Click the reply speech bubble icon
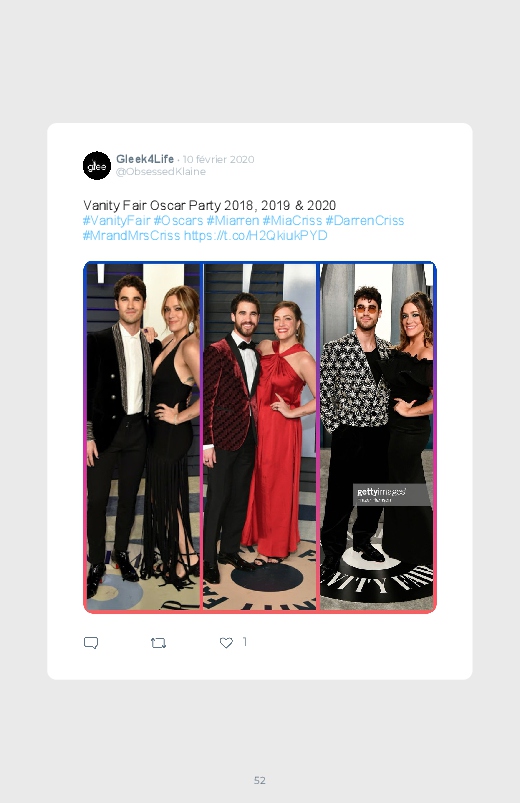Image resolution: width=520 pixels, height=803 pixels. tap(91, 643)
